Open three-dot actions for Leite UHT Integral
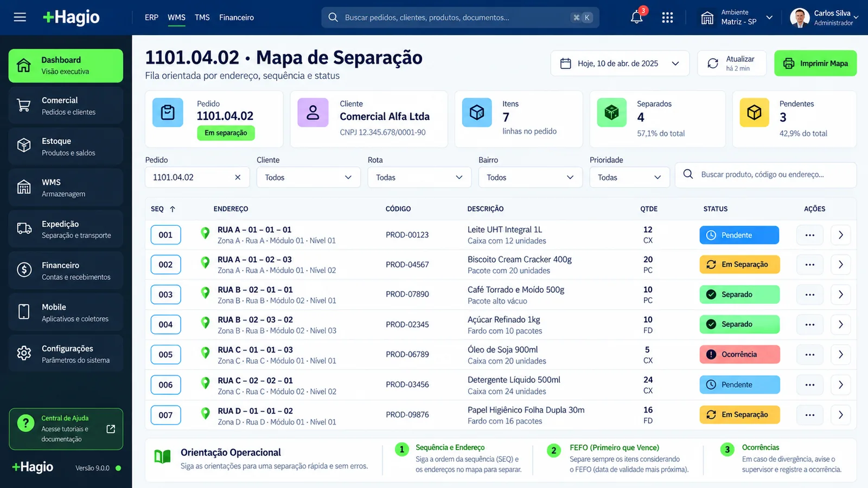 (810, 235)
